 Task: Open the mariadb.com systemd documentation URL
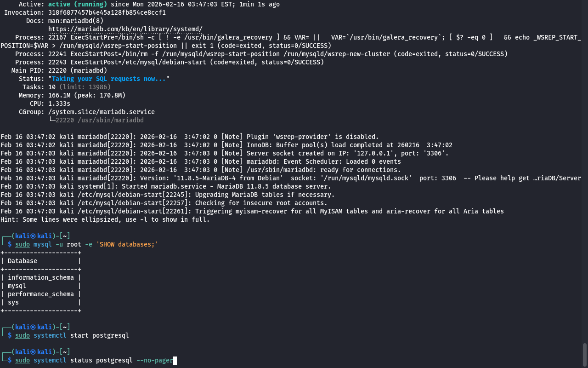tap(125, 29)
